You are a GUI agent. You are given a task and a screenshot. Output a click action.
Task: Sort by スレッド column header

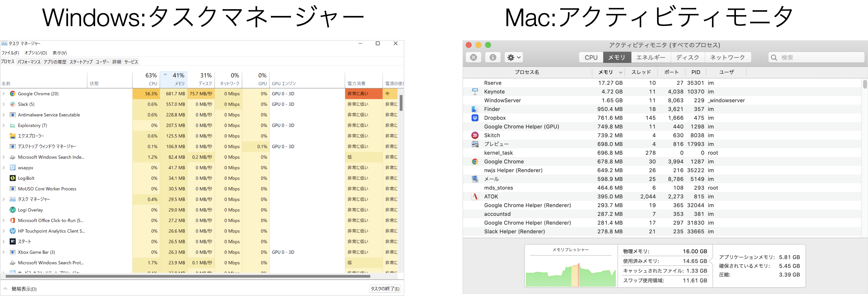coord(641,72)
